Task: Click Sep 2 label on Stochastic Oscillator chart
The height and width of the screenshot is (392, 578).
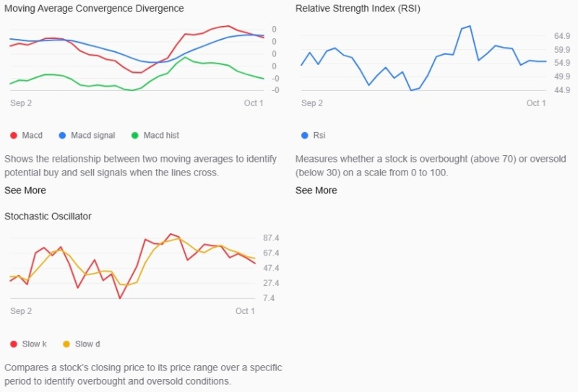Action: click(x=21, y=311)
